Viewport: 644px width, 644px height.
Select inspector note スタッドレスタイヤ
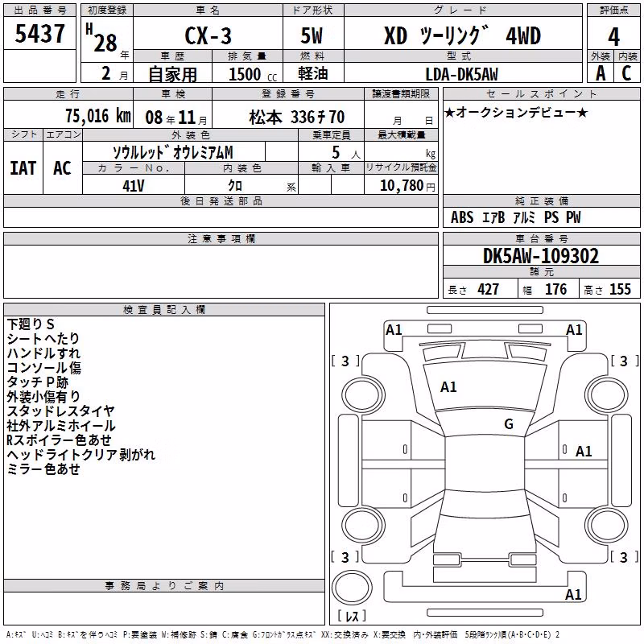(x=61, y=411)
